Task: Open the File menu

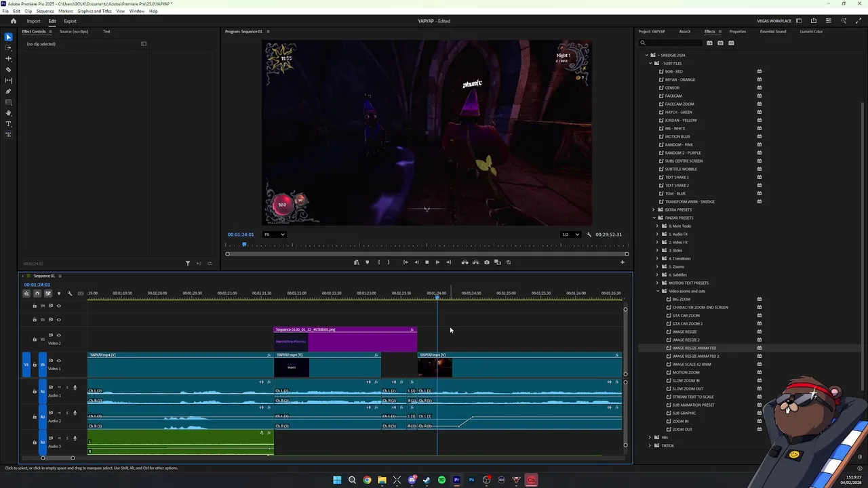Action: pyautogui.click(x=5, y=12)
